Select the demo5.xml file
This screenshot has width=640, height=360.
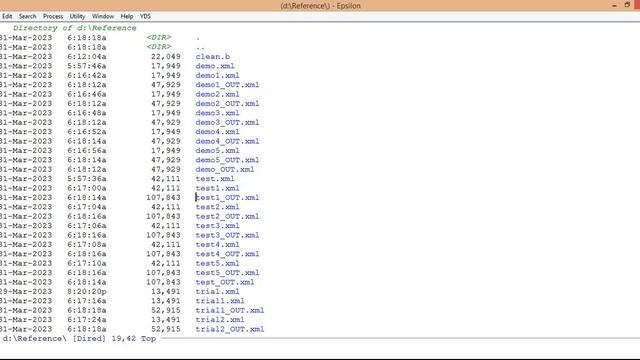(218, 151)
